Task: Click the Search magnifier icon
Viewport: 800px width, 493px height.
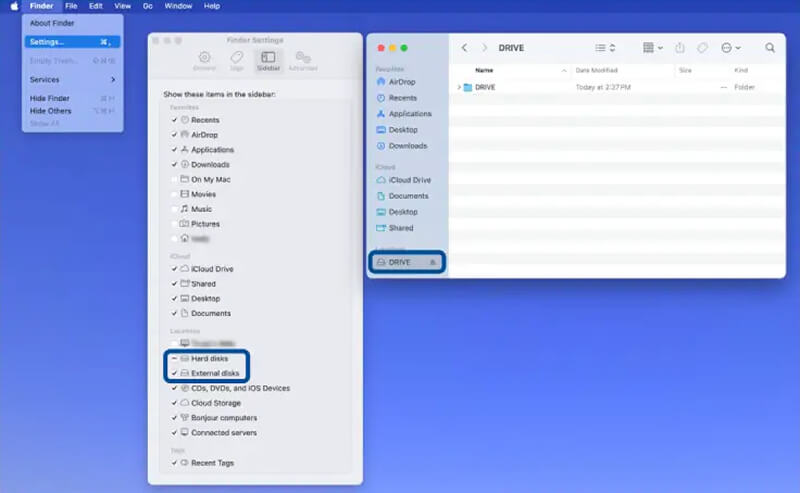Action: click(x=770, y=47)
